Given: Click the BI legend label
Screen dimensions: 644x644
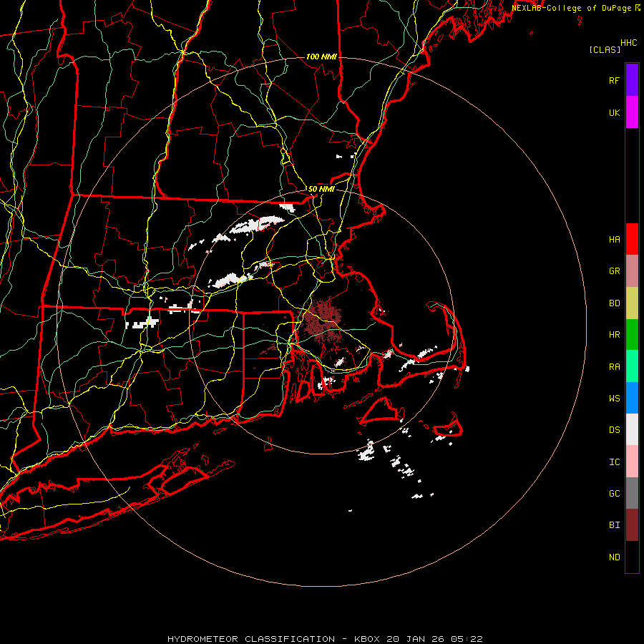Looking at the screenshot, I should (614, 525).
